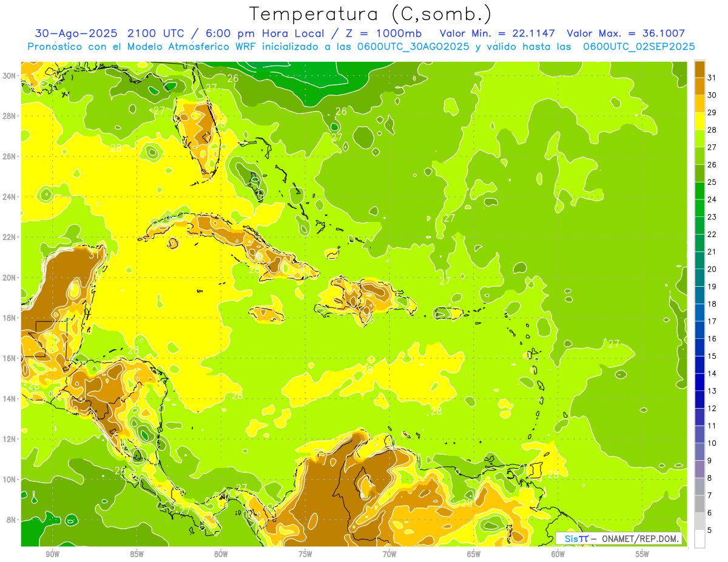Click the 22N latitude axis label
Screen dimensions: 728x562
point(9,237)
